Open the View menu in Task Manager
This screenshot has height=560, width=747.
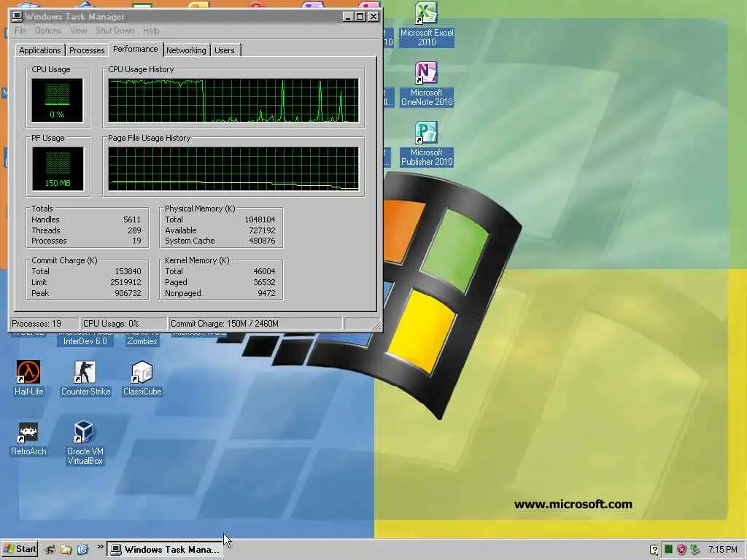coord(78,31)
